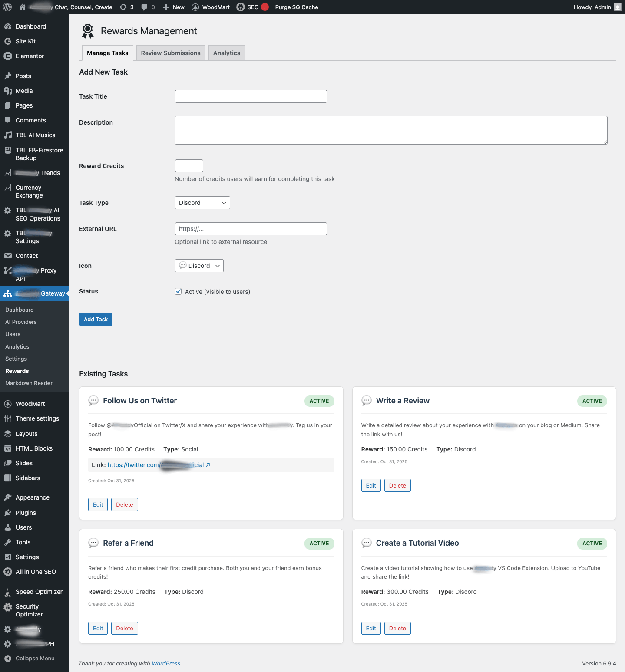Open the Icon selection dropdown
The width and height of the screenshot is (625, 672).
click(x=199, y=266)
